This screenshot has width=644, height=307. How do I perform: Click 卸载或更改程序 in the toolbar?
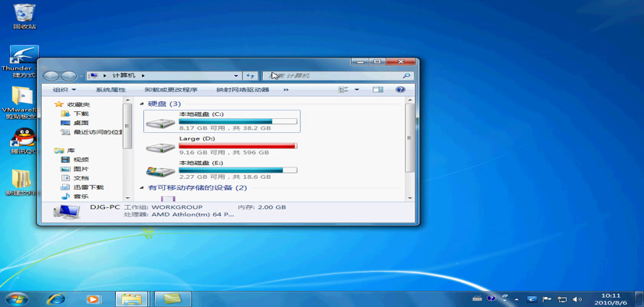170,90
